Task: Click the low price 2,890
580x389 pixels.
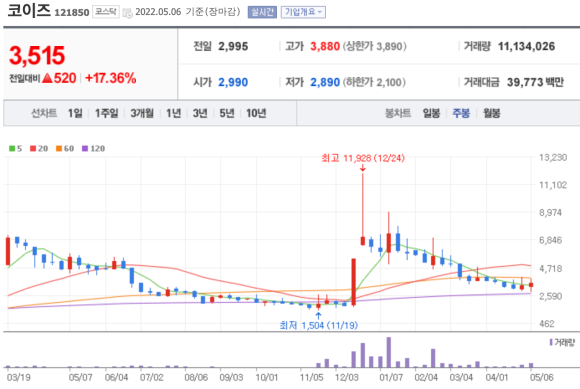Action: (x=325, y=82)
